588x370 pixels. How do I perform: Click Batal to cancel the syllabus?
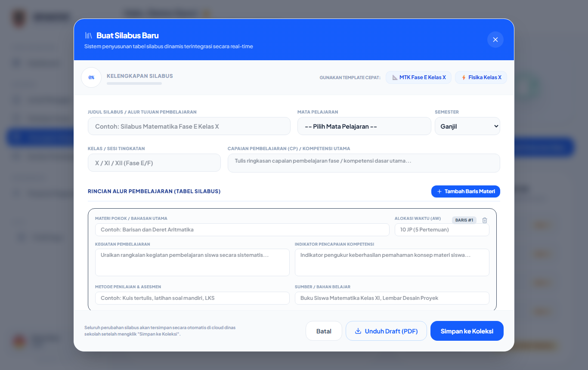pyautogui.click(x=324, y=331)
